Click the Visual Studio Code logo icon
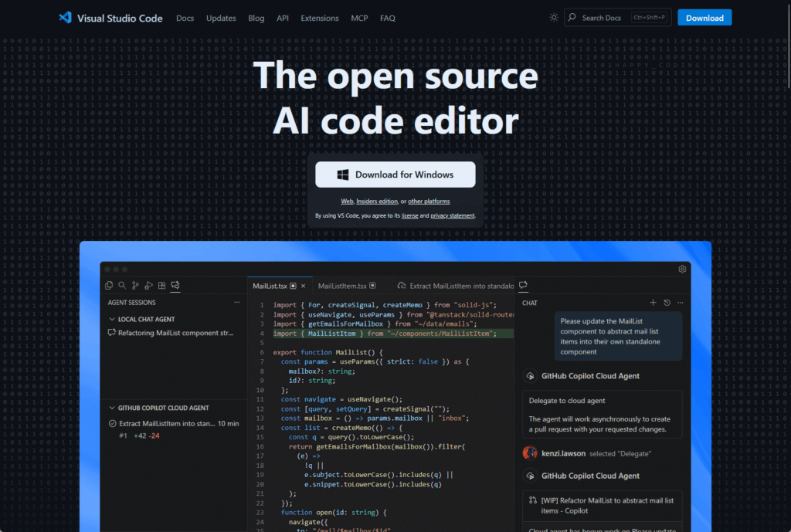Image resolution: width=791 pixels, height=532 pixels. point(65,18)
